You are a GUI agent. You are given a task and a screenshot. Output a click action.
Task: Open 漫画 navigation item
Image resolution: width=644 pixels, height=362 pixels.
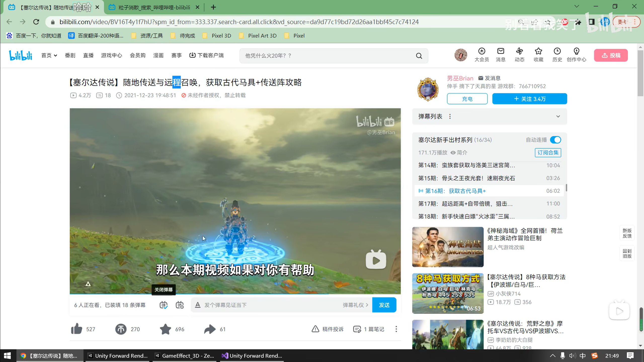click(x=158, y=55)
